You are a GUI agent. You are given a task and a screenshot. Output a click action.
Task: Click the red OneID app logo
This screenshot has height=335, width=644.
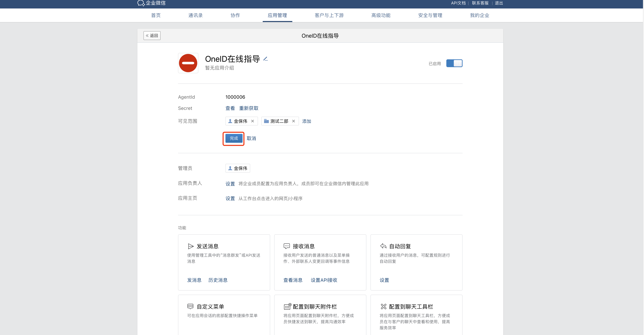(x=188, y=63)
